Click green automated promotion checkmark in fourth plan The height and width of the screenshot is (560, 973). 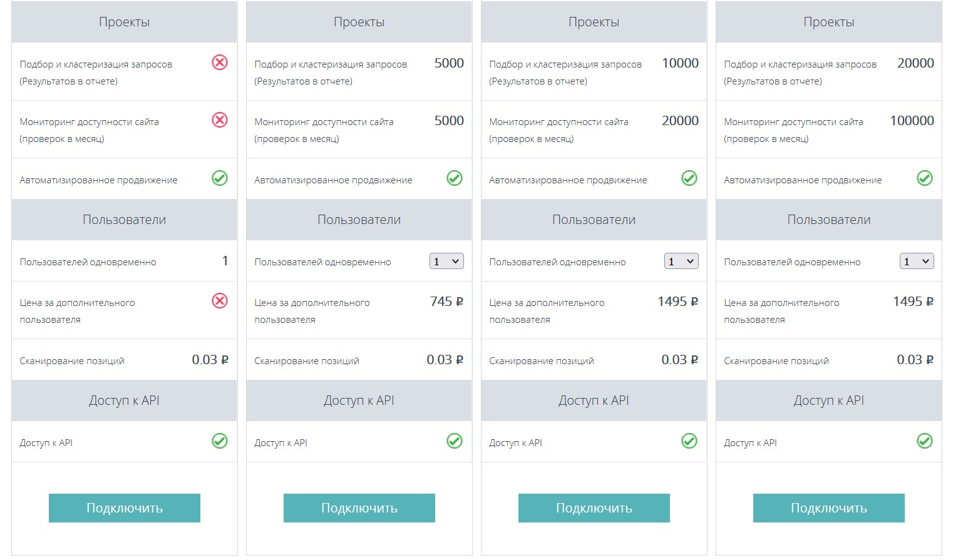(x=925, y=178)
